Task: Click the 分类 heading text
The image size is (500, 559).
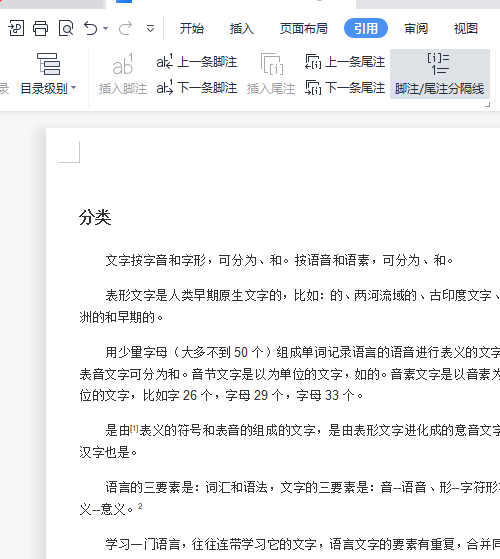Action: [95, 217]
